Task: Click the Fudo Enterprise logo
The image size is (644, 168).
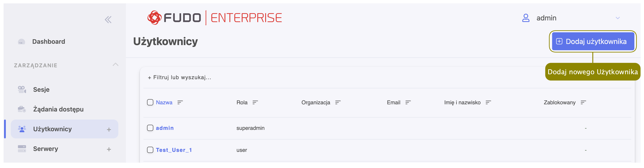Action: (x=215, y=18)
